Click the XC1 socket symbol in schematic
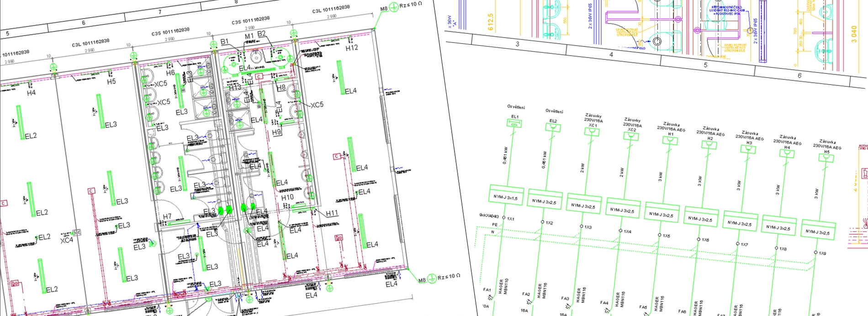 pyautogui.click(x=592, y=132)
